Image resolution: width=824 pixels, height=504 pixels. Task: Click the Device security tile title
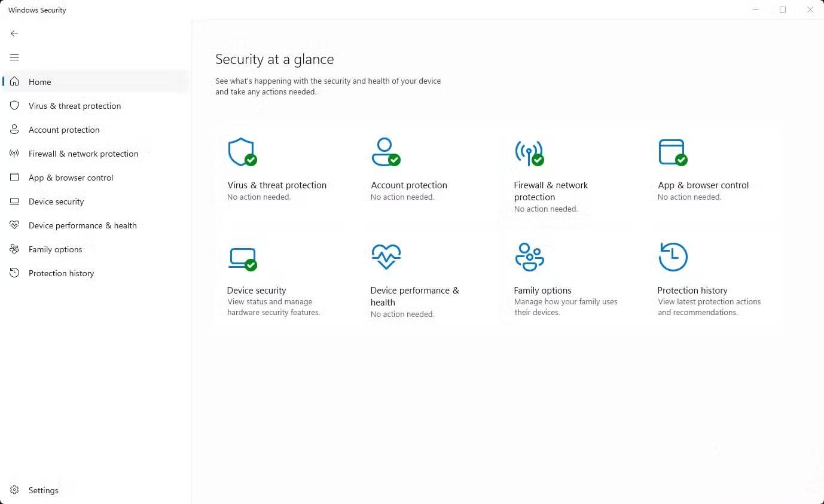(x=257, y=291)
